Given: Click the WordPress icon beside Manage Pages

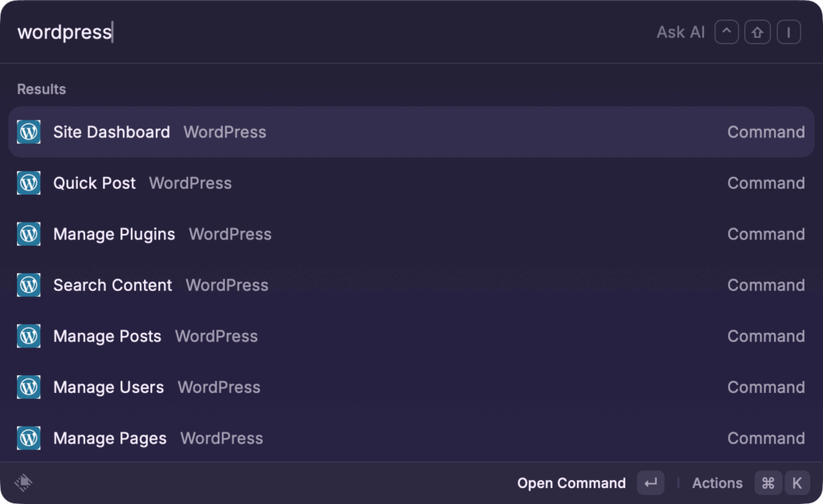Looking at the screenshot, I should click(29, 438).
